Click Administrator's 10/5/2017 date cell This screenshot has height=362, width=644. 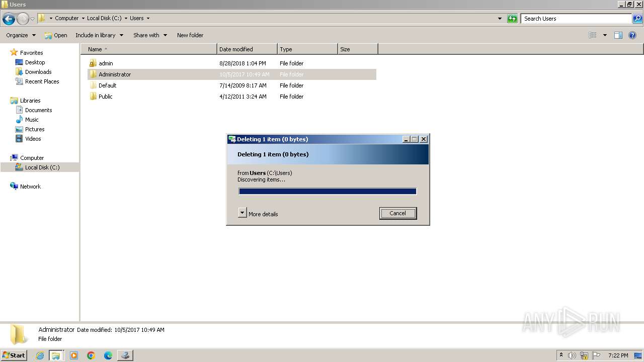245,74
